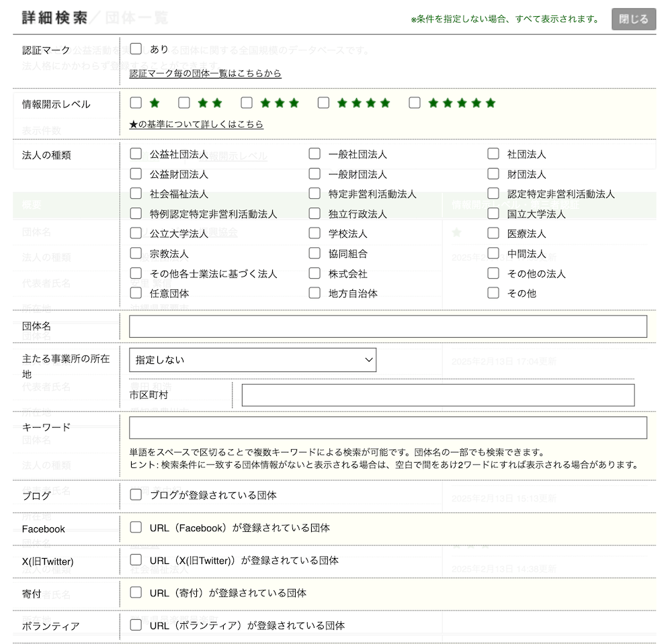Select the one-star disclosure level checkbox
The width and height of the screenshot is (672, 644).
(x=136, y=103)
